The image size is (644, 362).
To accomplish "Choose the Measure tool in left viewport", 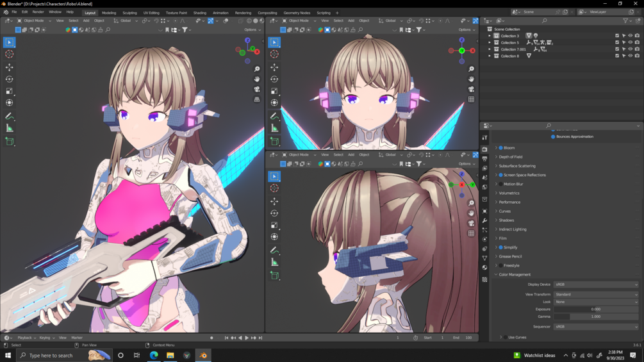I will (9, 129).
